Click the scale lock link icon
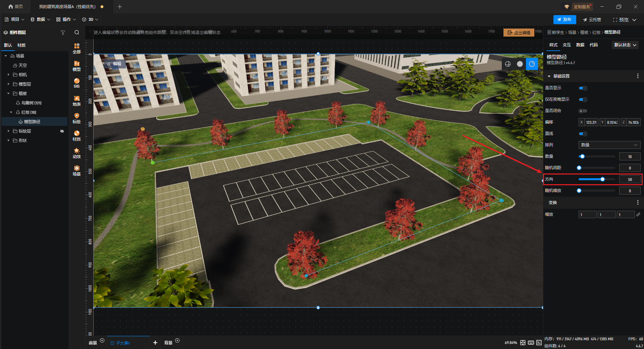644x349 pixels. click(638, 214)
